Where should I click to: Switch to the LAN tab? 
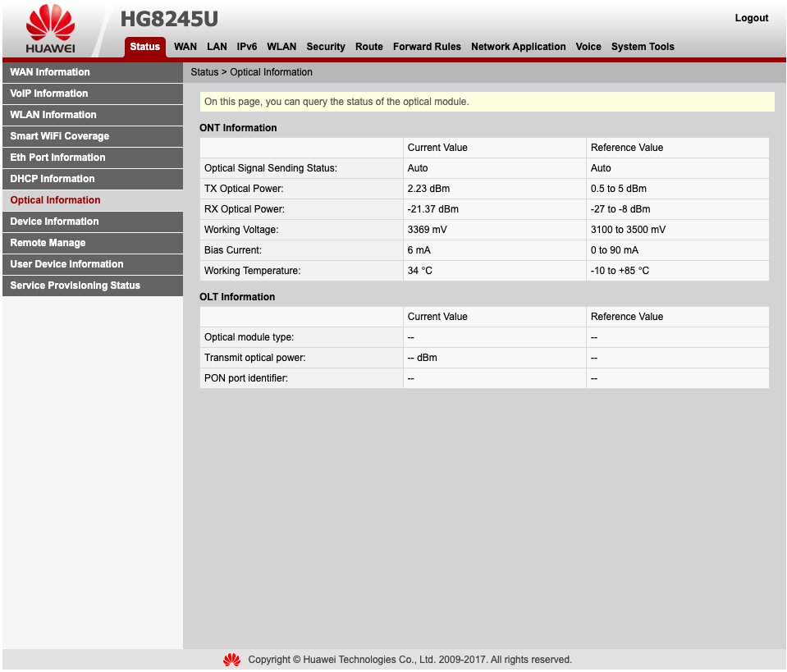(217, 47)
